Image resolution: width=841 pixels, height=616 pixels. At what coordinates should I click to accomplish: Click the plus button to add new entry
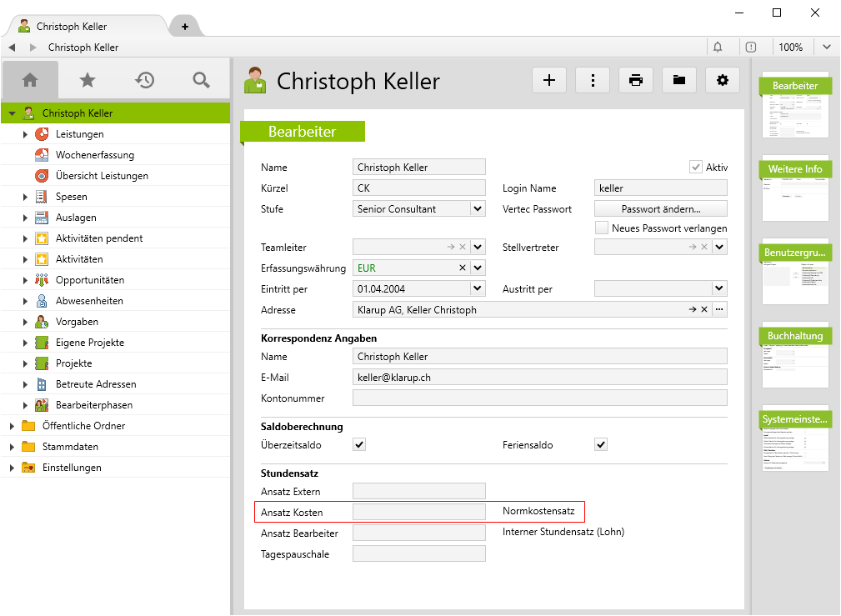[549, 80]
